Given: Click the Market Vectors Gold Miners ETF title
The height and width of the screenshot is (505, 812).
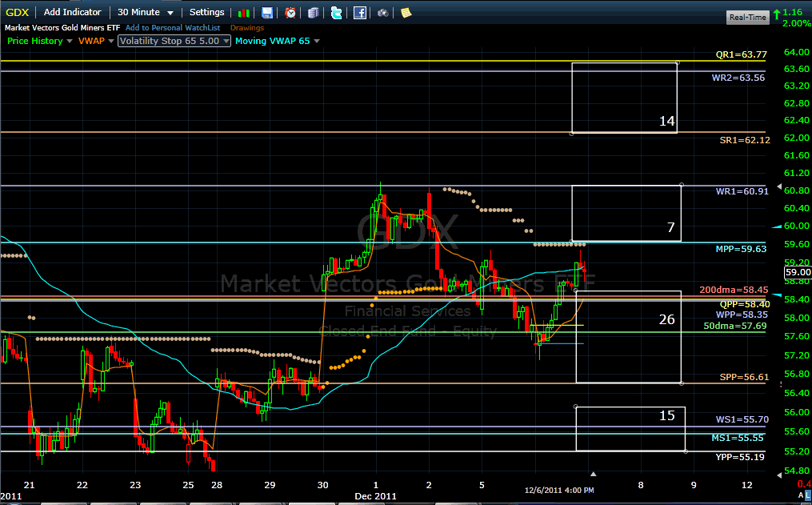Looking at the screenshot, I should tap(62, 28).
